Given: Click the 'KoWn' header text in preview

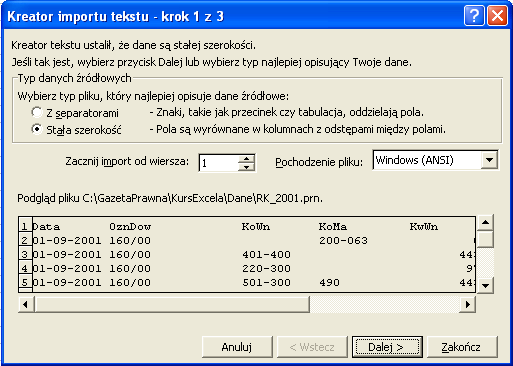Looking at the screenshot, I should (256, 227).
